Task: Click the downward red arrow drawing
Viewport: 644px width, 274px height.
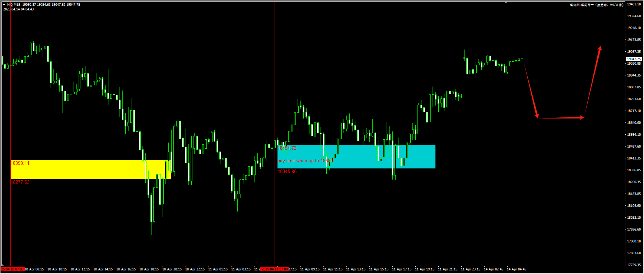Action: point(531,91)
